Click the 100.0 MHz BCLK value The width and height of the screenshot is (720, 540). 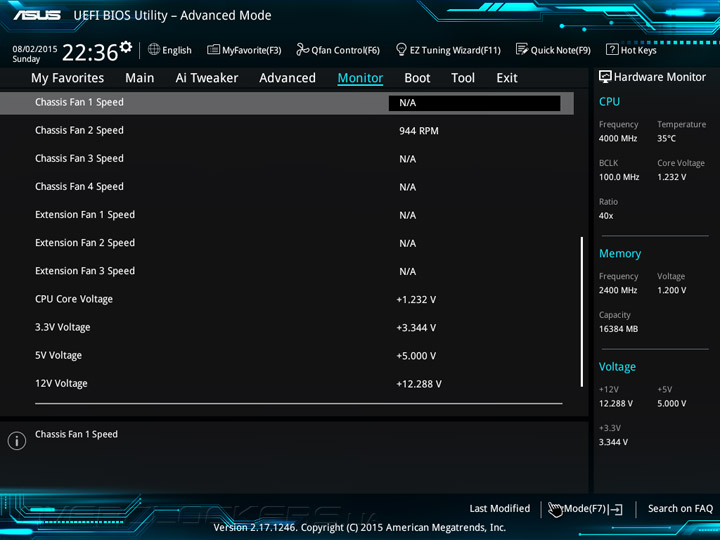coord(619,177)
